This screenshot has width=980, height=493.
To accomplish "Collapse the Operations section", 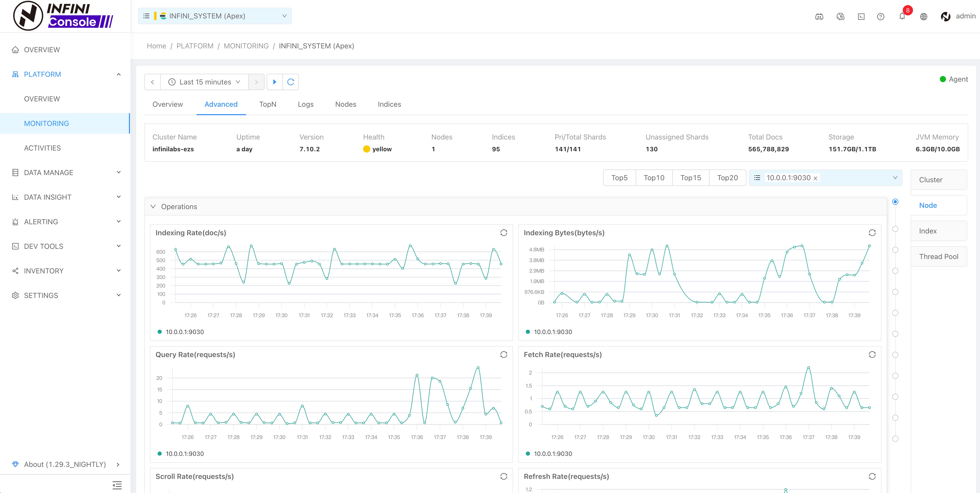I will point(153,206).
